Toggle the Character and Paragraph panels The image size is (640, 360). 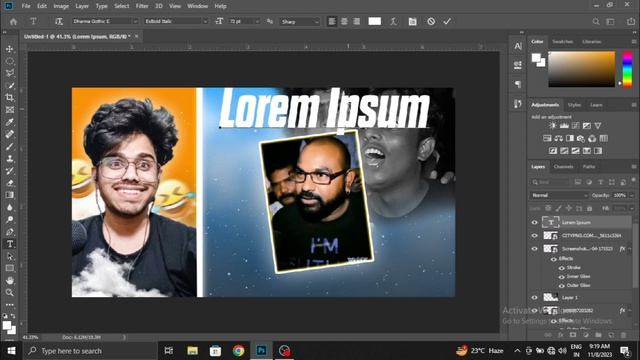tap(412, 21)
